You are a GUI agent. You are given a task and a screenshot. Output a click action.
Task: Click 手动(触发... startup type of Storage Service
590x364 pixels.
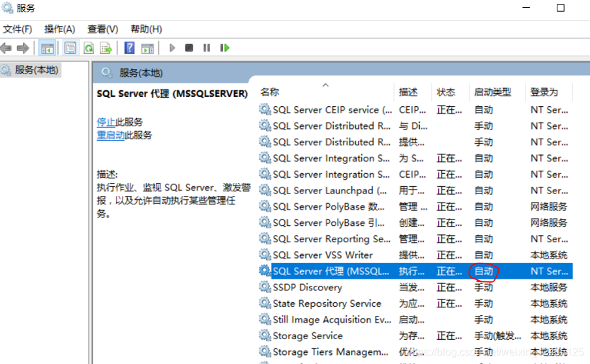(x=497, y=336)
